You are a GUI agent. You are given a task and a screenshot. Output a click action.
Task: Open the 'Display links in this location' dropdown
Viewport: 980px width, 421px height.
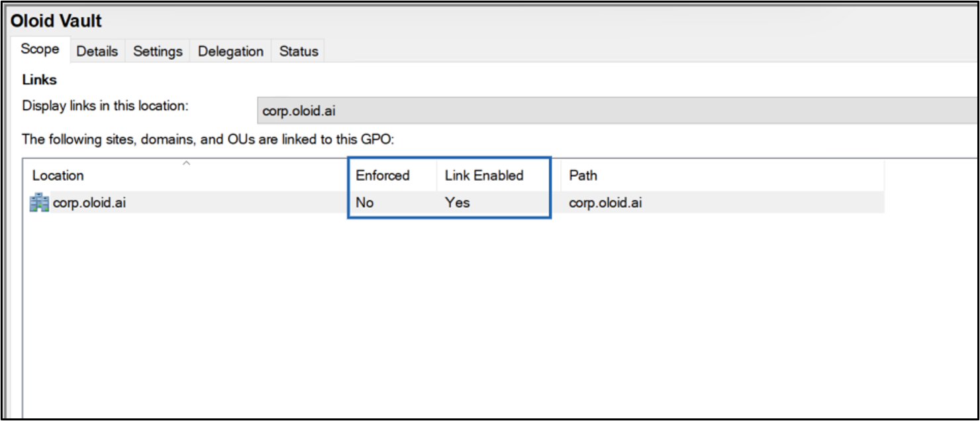click(617, 111)
